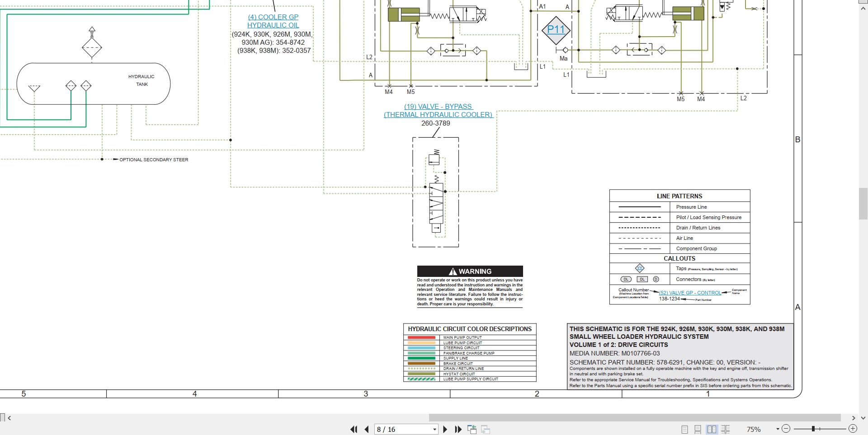
Task: Click the Air Line legend entry
Action: [684, 238]
